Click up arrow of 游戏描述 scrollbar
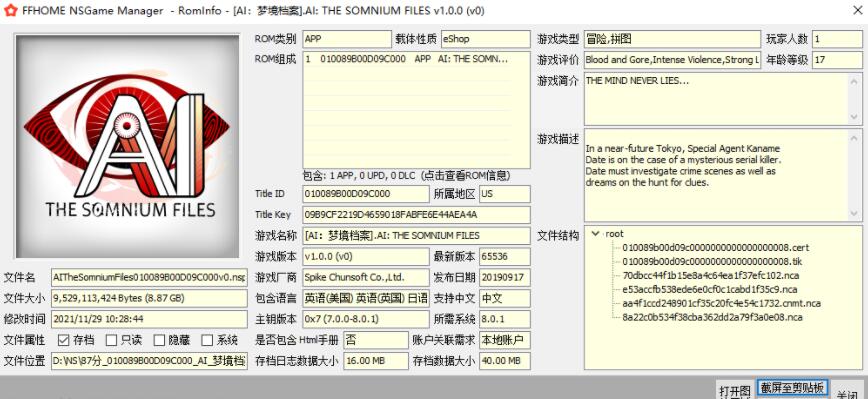 click(855, 137)
